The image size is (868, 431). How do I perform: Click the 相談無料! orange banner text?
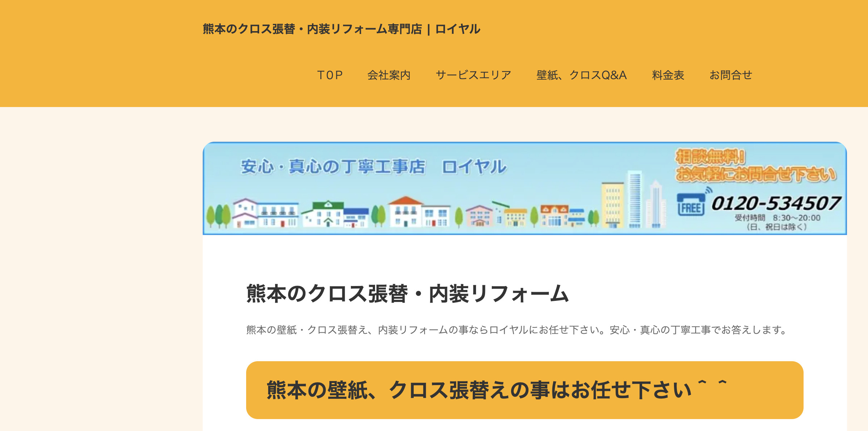coord(710,157)
